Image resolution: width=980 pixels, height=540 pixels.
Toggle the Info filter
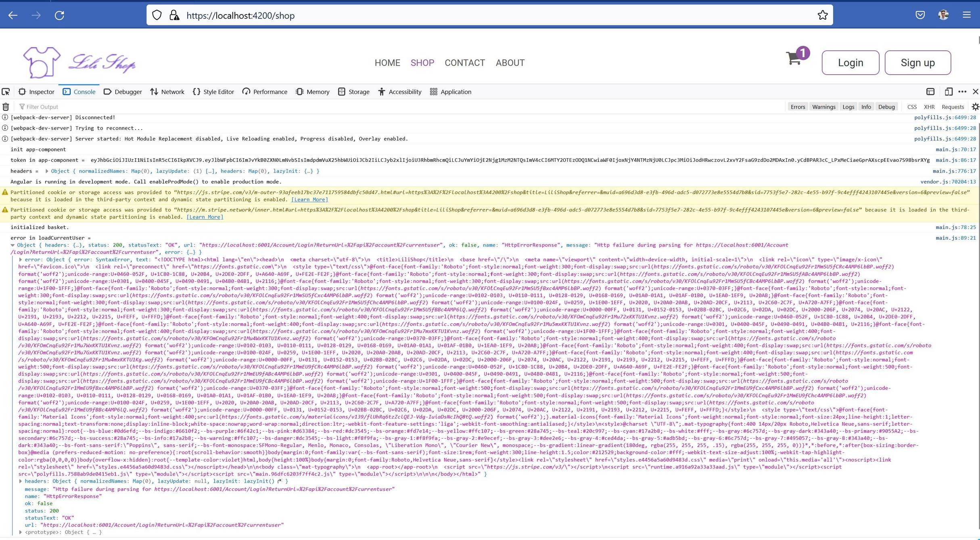point(866,107)
